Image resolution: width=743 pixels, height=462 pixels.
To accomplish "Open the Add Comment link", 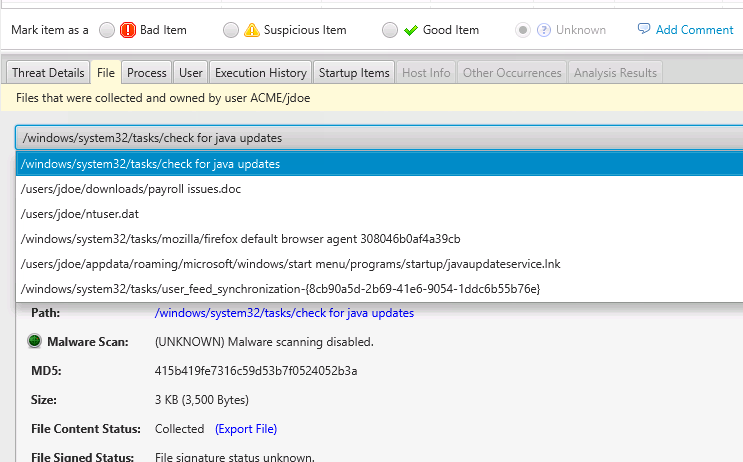I will (x=694, y=30).
